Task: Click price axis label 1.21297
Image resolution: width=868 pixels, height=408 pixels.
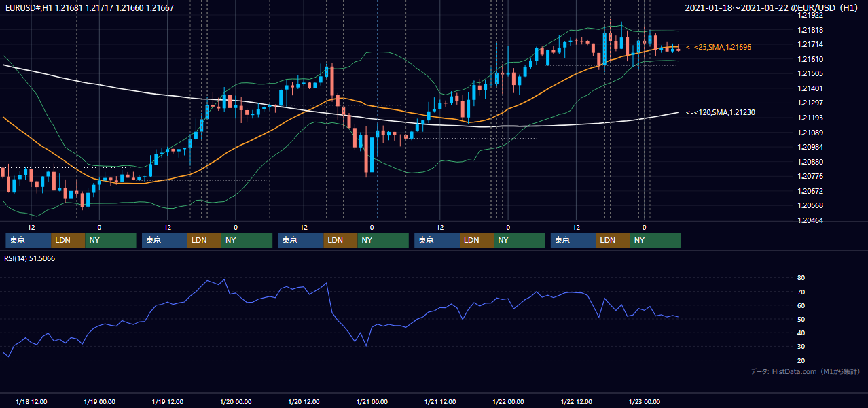Action: [810, 103]
